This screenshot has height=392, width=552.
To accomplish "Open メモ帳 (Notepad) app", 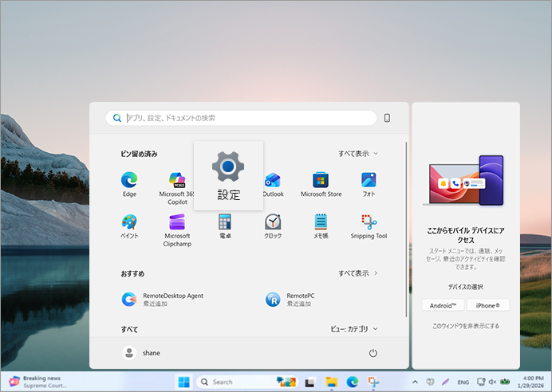I will (x=321, y=227).
